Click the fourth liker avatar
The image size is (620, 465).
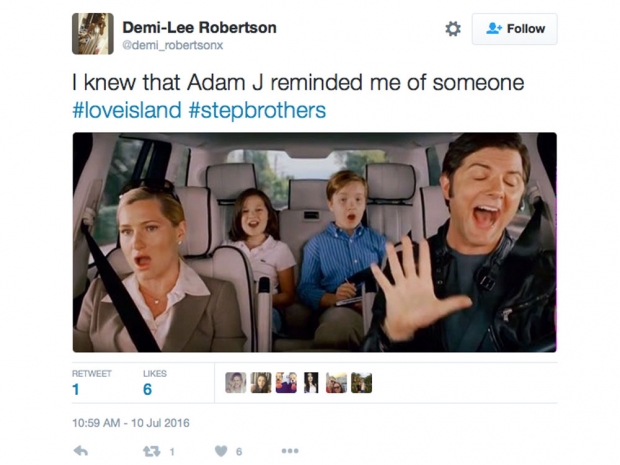coord(311,383)
